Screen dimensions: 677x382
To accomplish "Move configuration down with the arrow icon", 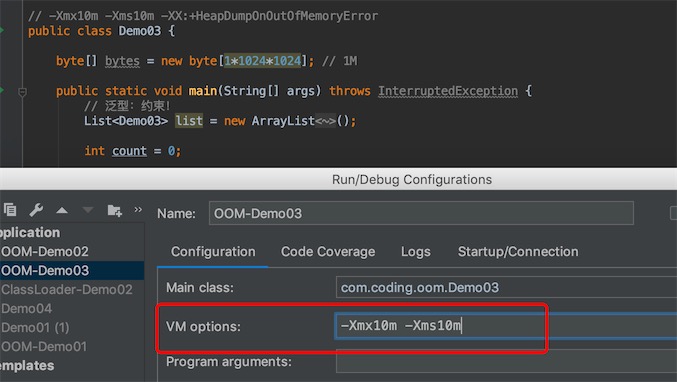I will coord(88,210).
